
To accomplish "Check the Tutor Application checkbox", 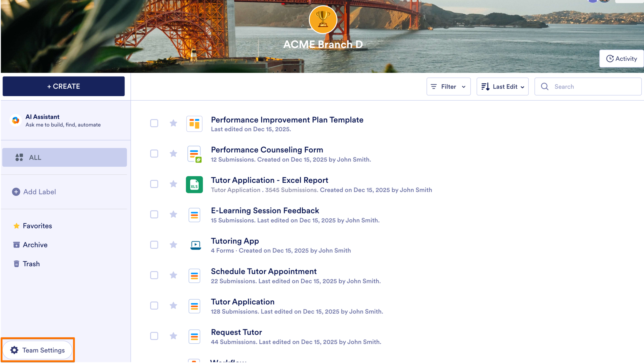I will [154, 306].
